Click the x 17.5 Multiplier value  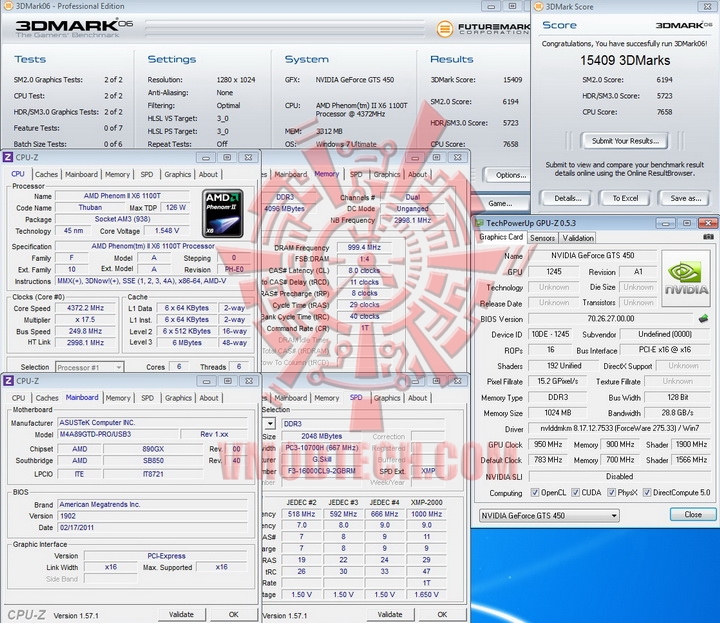85,320
